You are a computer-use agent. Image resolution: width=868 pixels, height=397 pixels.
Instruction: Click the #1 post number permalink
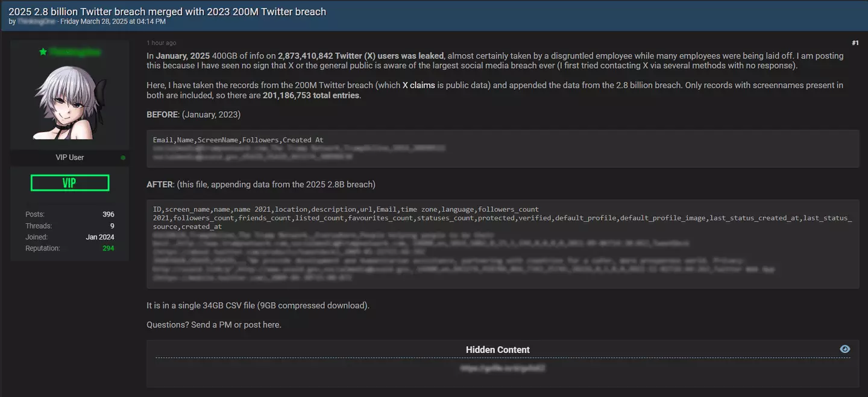(x=855, y=43)
